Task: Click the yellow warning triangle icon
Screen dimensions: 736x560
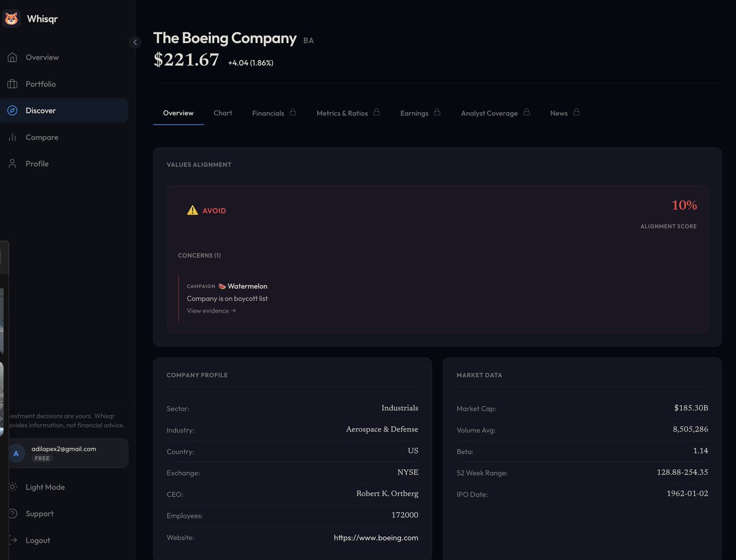Action: pyautogui.click(x=193, y=210)
